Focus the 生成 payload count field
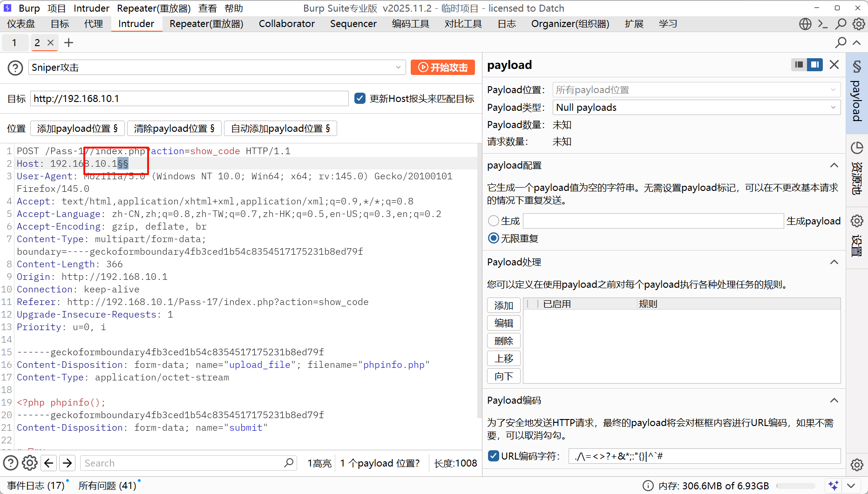Image resolution: width=868 pixels, height=494 pixels. point(653,221)
